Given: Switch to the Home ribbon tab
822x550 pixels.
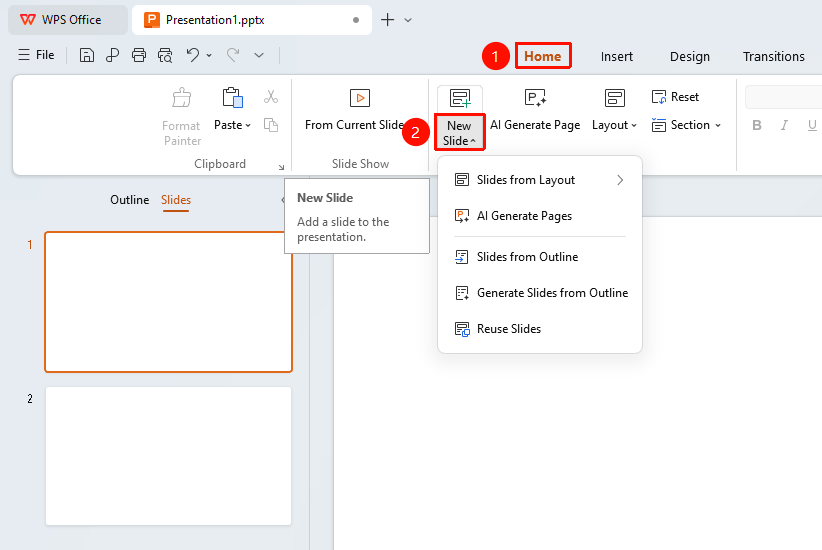Looking at the screenshot, I should point(543,56).
